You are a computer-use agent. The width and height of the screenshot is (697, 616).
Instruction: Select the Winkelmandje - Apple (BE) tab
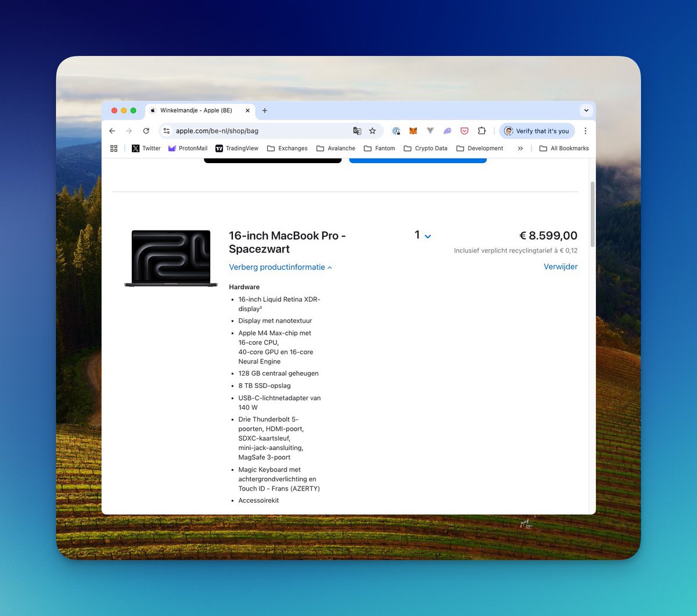click(200, 110)
